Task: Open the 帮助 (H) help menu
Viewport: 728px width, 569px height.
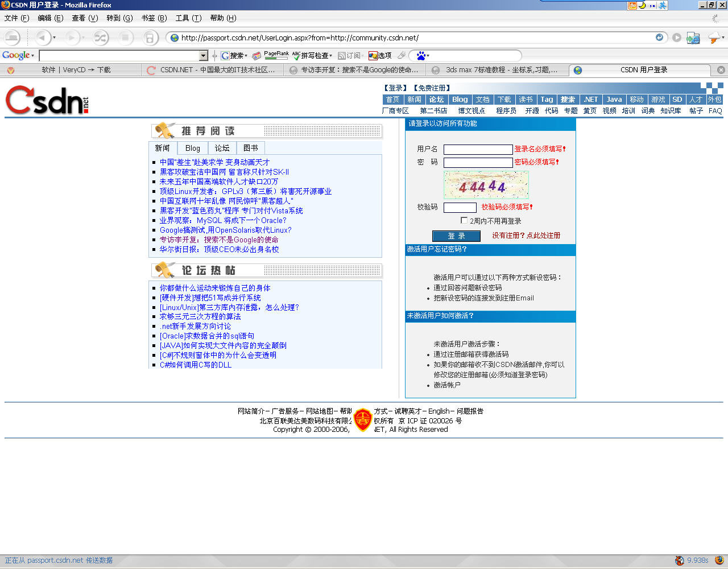Action: tap(223, 18)
